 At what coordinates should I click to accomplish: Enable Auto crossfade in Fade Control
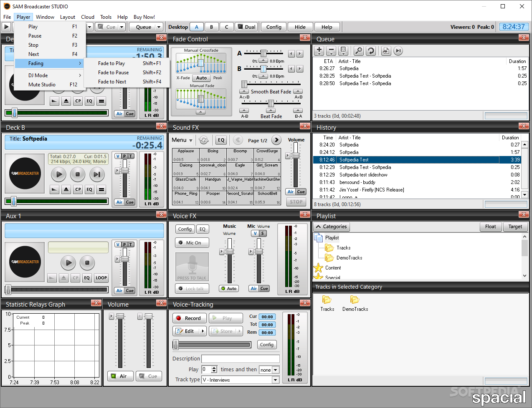click(x=201, y=78)
